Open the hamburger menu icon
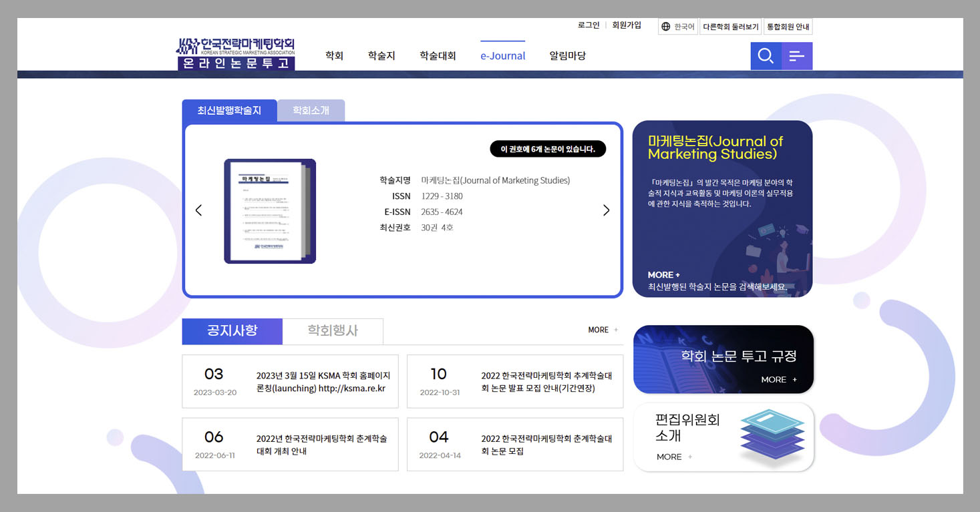980x512 pixels. pyautogui.click(x=797, y=56)
